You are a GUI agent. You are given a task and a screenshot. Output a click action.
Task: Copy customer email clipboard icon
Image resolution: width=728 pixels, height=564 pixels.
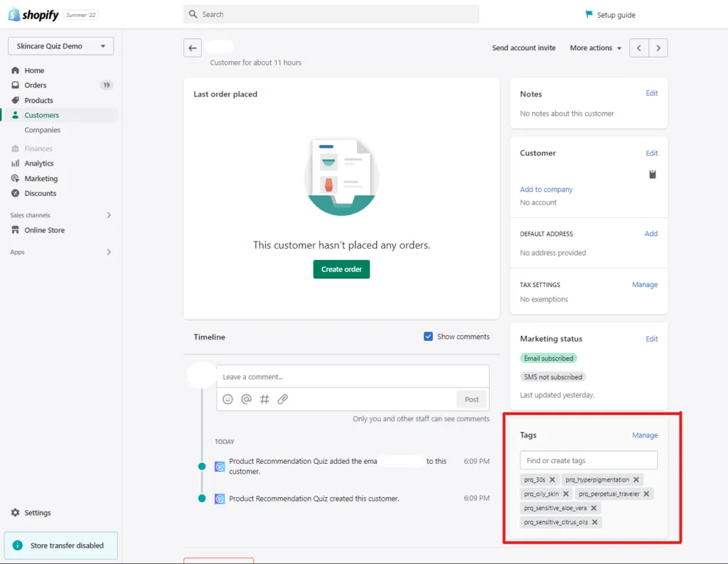click(653, 175)
